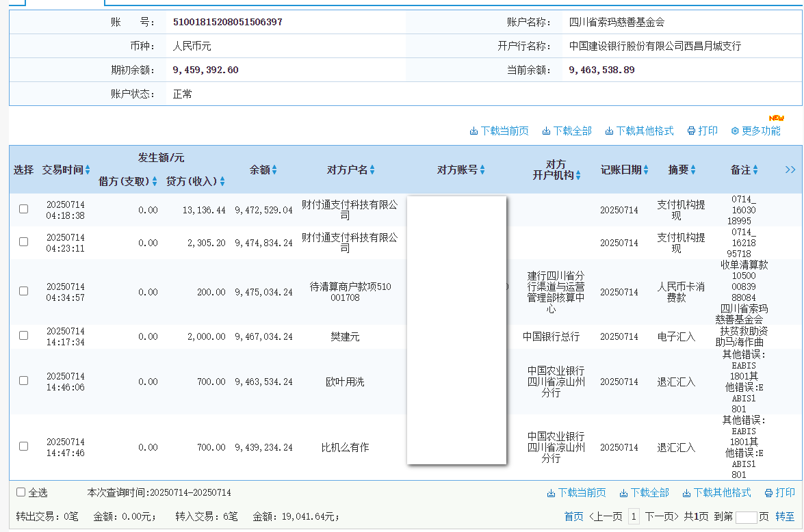Click top 打印 print link
Viewport: 804px width, 532px height.
pyautogui.click(x=702, y=131)
